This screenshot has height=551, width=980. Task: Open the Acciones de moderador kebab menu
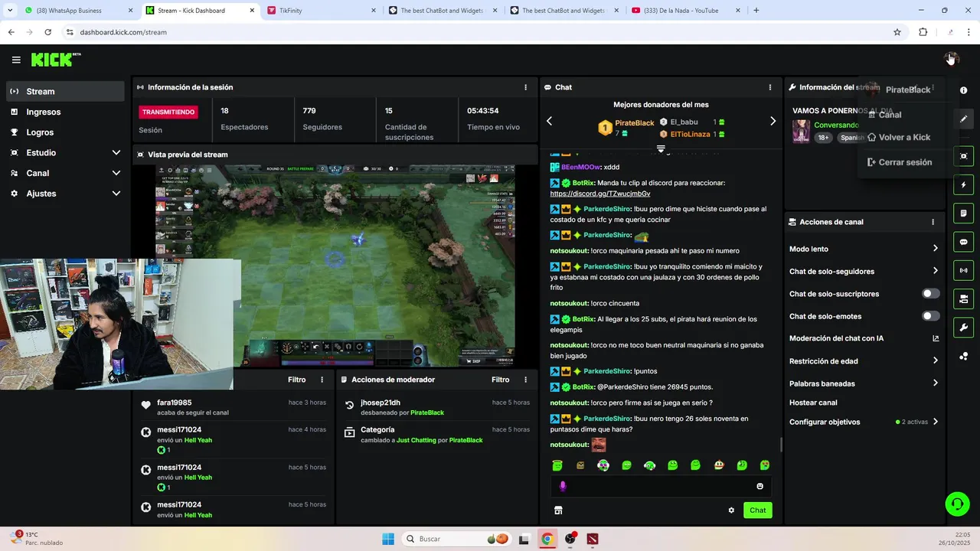(x=525, y=380)
